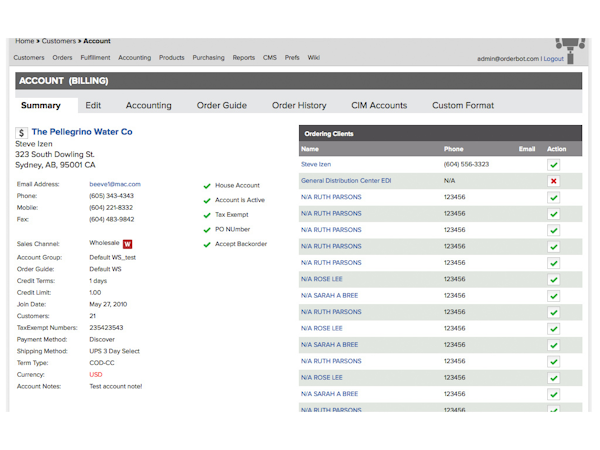Open the Edit tab

[93, 105]
